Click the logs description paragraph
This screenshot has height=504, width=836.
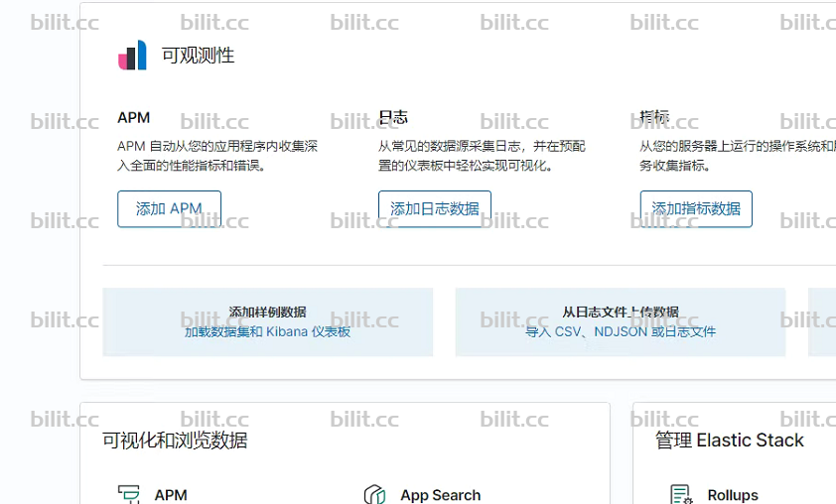pyautogui.click(x=482, y=156)
